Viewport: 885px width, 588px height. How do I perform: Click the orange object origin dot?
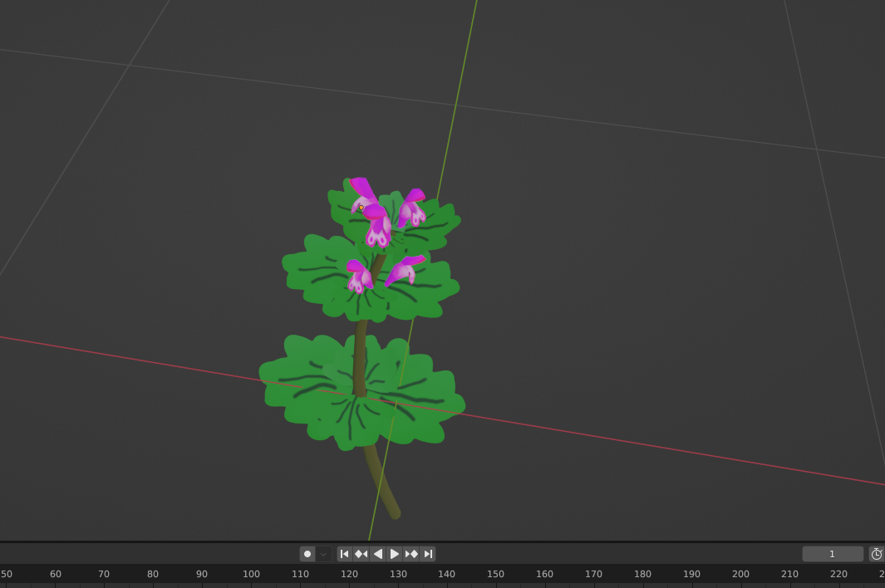pyautogui.click(x=361, y=208)
